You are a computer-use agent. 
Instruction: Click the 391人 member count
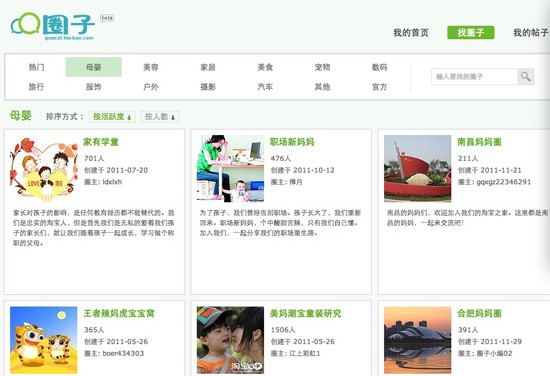468,330
